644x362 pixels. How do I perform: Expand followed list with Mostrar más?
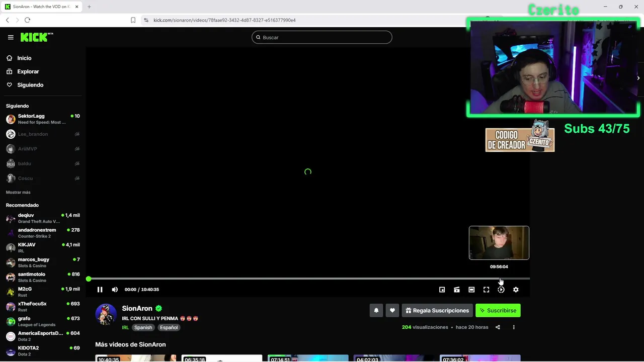click(18, 193)
